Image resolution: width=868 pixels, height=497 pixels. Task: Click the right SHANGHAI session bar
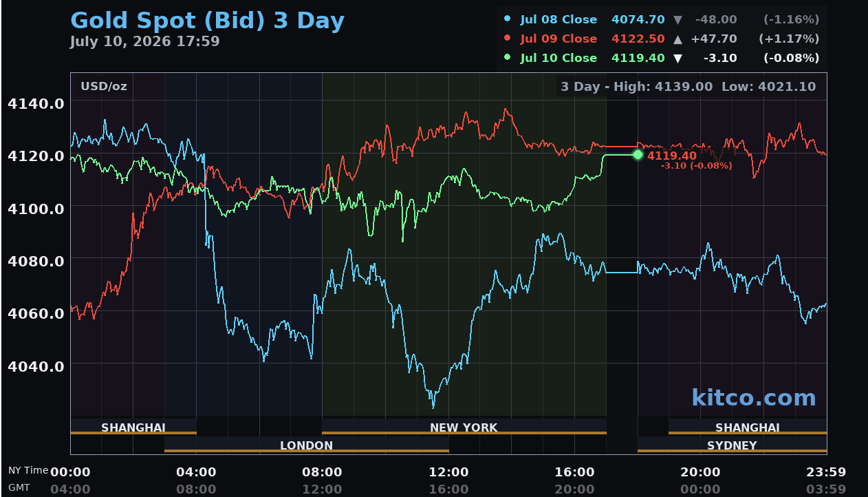click(x=748, y=427)
